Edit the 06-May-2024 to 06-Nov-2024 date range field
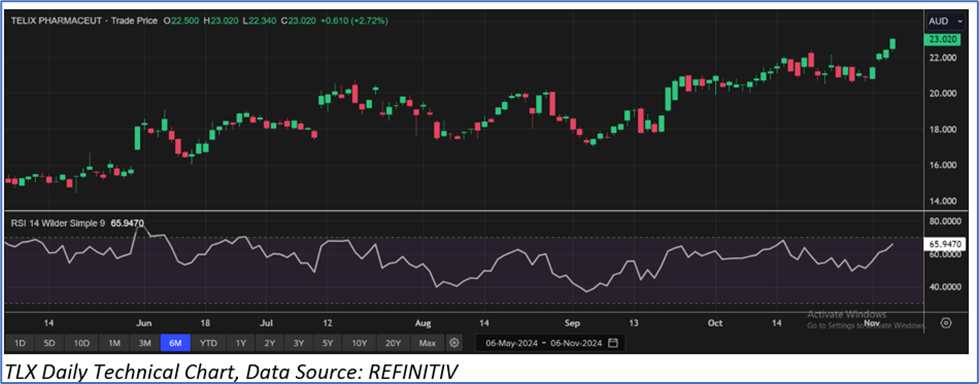979x384 pixels. 549,343
